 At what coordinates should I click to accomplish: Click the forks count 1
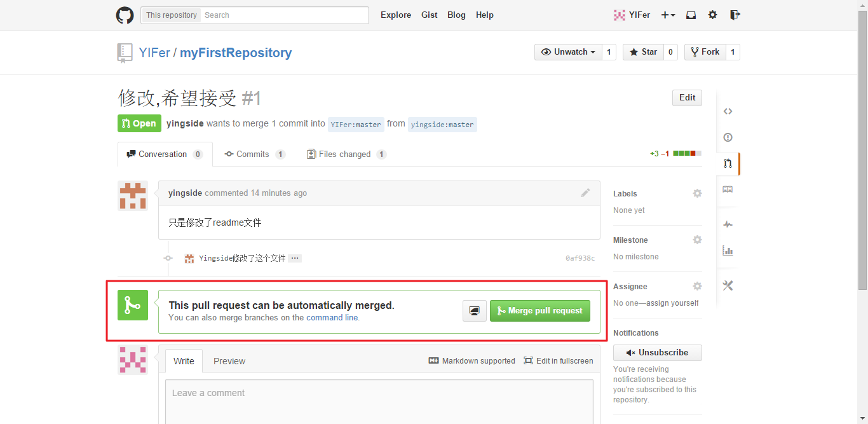coord(733,52)
